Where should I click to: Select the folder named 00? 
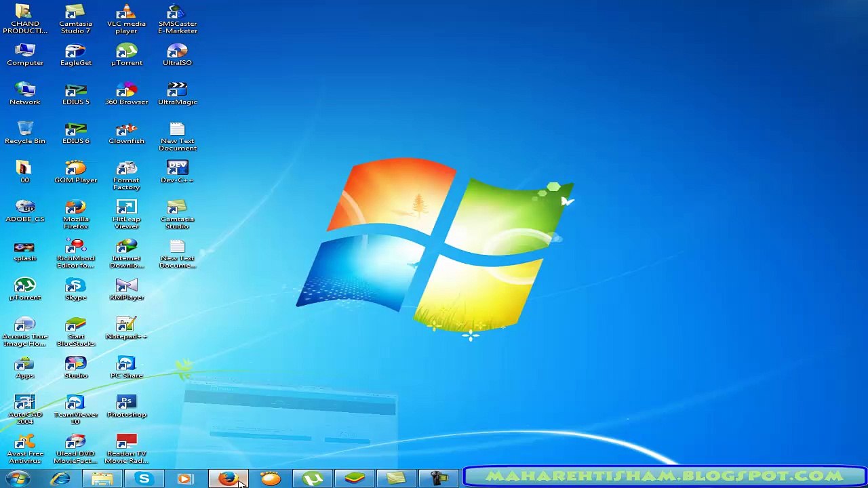25,172
